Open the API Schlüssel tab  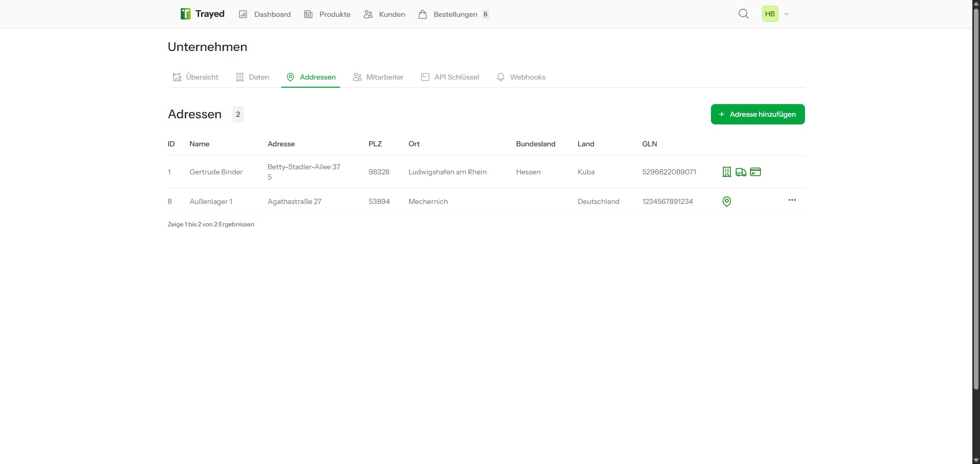(456, 77)
